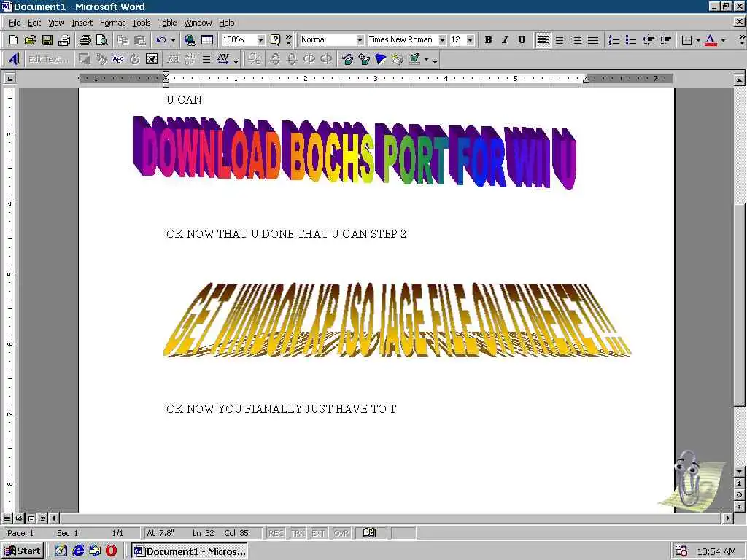
Task: Save document with floppy disk icon
Action: pyautogui.click(x=47, y=40)
